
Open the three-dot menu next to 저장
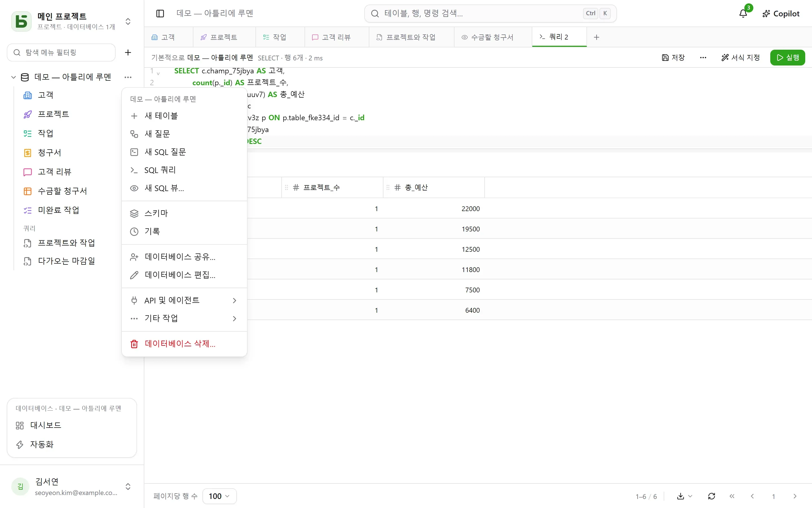pyautogui.click(x=703, y=58)
